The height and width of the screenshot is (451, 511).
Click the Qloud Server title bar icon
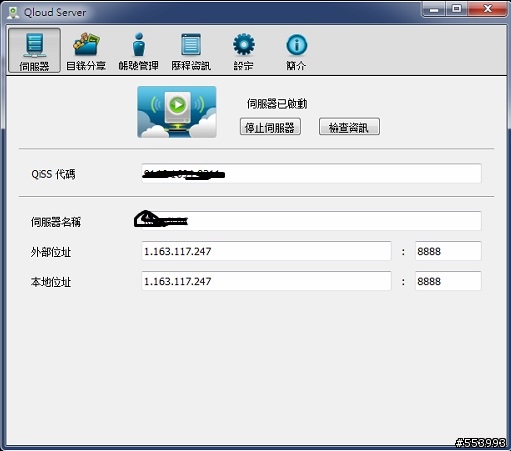coord(13,13)
